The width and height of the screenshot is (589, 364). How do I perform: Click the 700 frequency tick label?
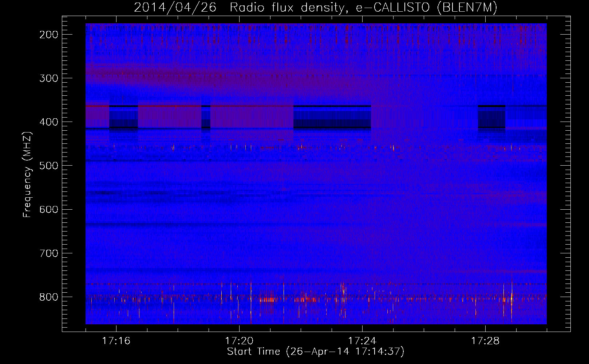click(49, 253)
